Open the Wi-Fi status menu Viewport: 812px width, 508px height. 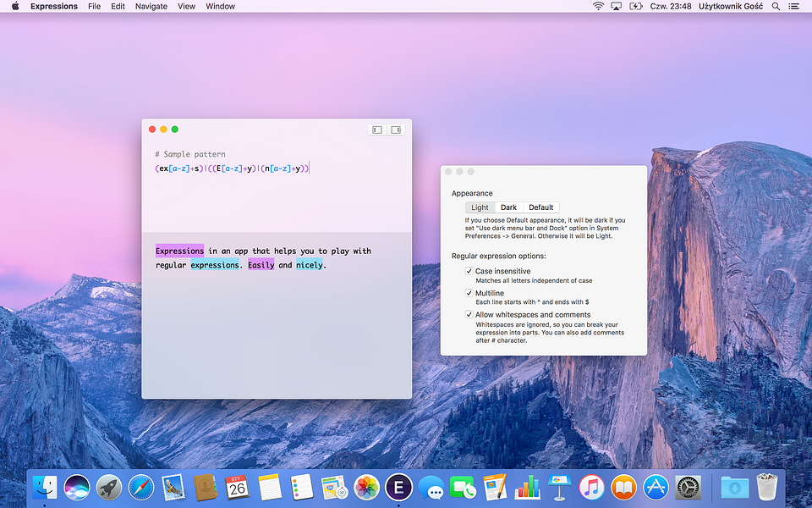(x=598, y=6)
